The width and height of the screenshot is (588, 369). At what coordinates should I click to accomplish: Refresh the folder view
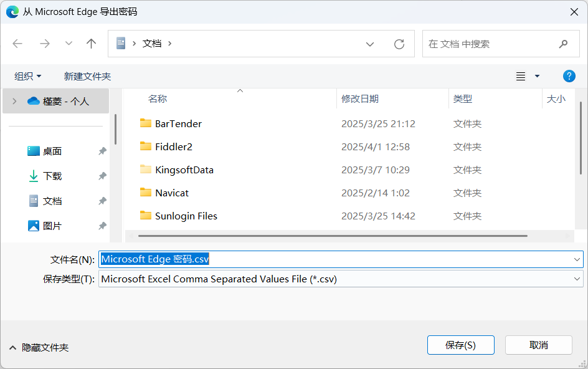tap(399, 44)
